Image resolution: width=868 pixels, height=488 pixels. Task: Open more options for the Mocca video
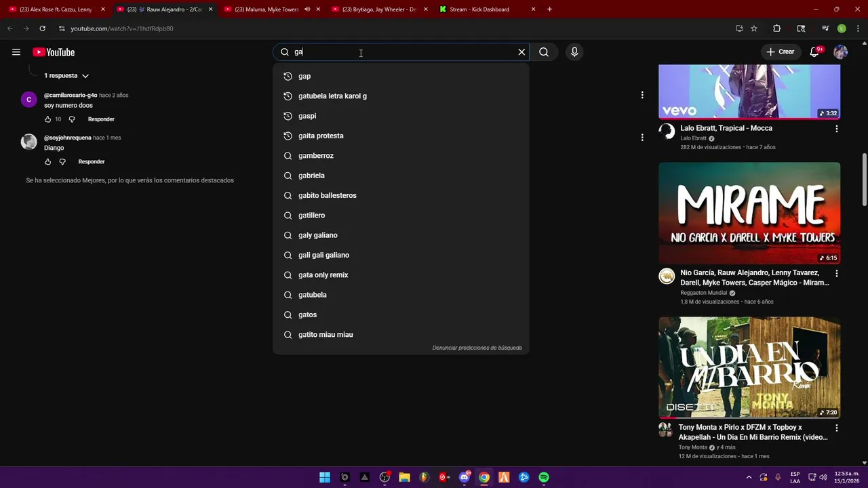click(x=836, y=129)
